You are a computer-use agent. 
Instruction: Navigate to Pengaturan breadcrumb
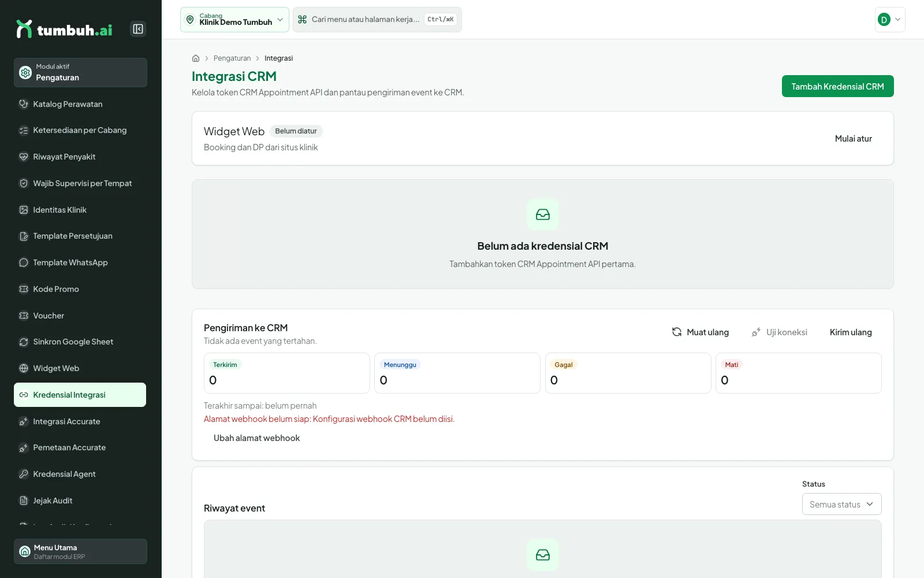(x=232, y=58)
